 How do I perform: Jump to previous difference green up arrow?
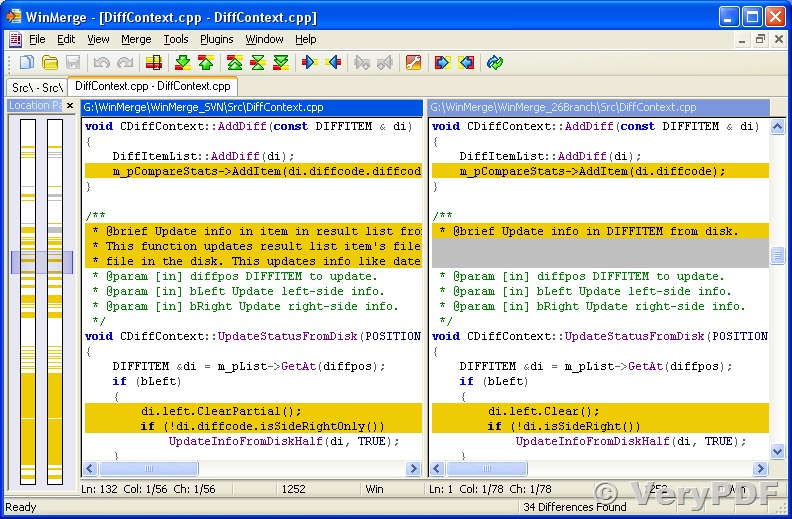[x=206, y=63]
